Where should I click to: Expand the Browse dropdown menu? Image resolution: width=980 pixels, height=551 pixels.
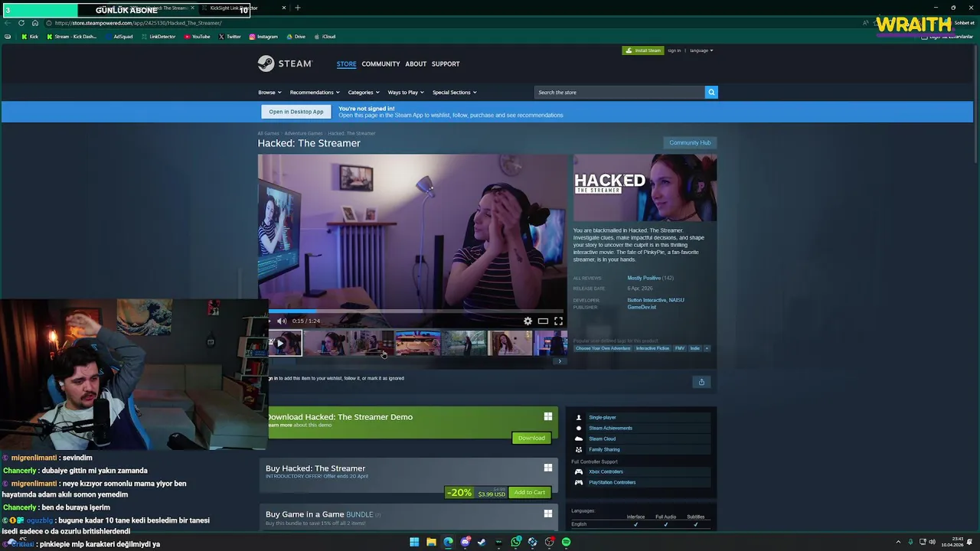269,93
